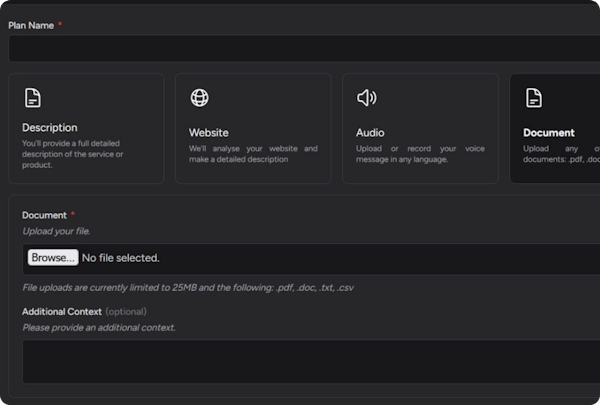This screenshot has width=600, height=405.
Task: Click the speaker icon on Audio card
Action: tap(367, 98)
